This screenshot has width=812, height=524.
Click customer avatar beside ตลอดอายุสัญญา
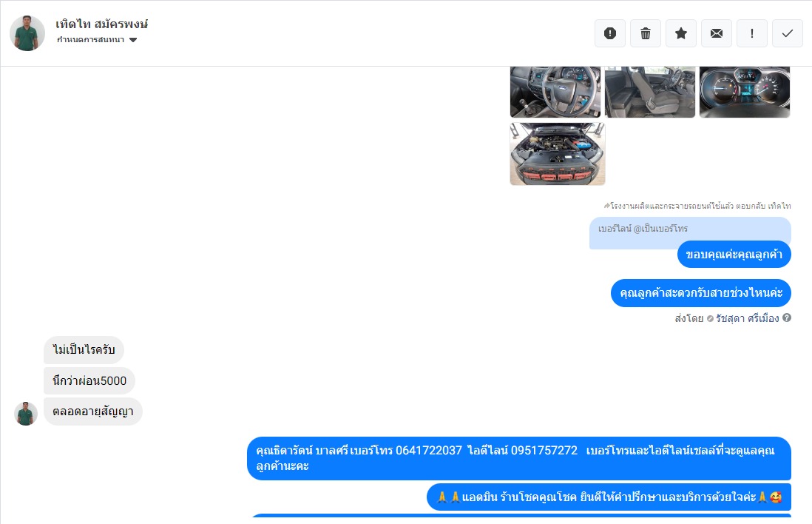[26, 414]
